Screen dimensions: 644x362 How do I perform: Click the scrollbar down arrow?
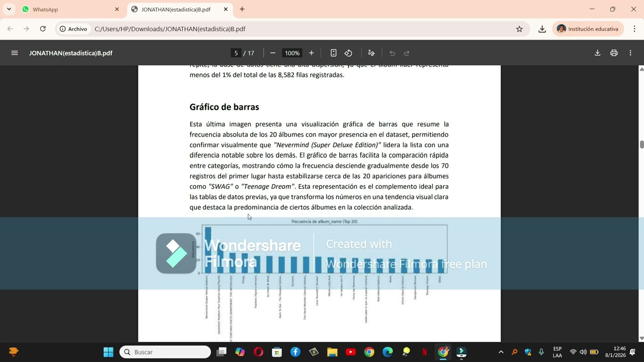pos(641,338)
